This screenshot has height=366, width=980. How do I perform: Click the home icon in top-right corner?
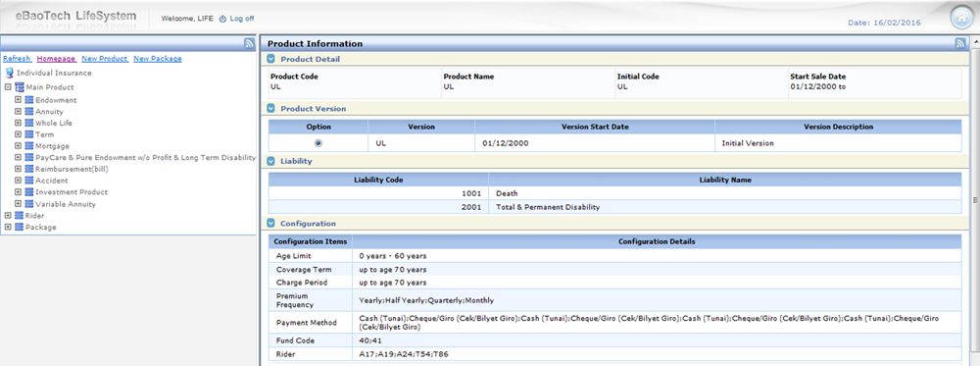tap(962, 18)
